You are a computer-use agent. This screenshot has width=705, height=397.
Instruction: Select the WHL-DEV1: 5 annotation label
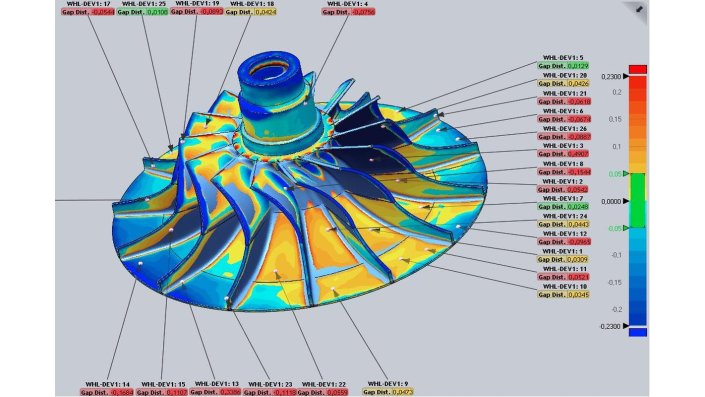tap(563, 58)
